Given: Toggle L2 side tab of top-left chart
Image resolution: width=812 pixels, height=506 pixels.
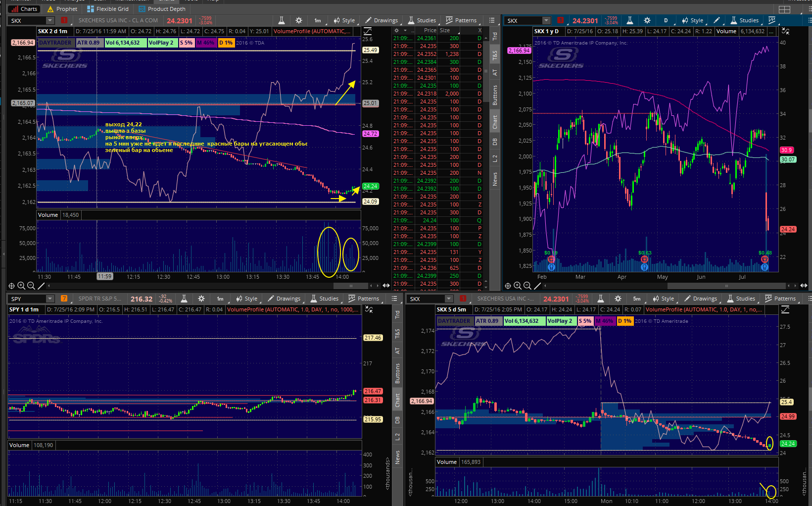Looking at the screenshot, I should click(495, 158).
